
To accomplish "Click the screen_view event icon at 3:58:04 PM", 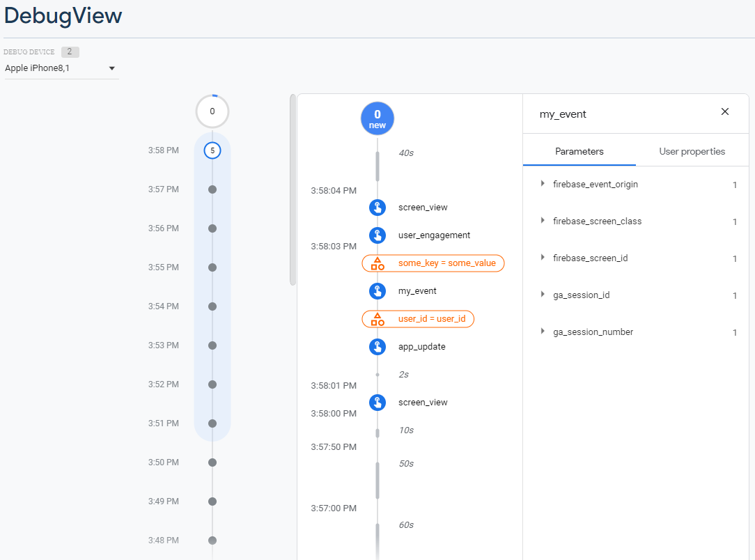I will 377,208.
